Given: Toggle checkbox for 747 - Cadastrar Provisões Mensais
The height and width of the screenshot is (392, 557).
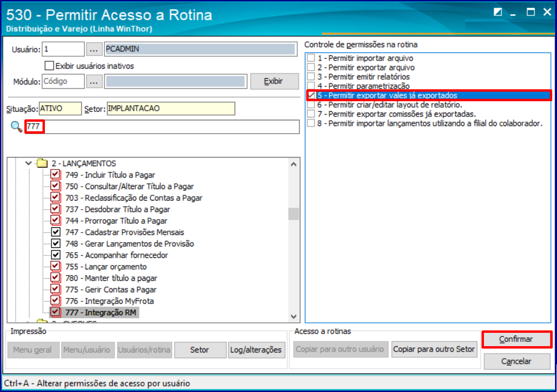Looking at the screenshot, I should pos(55,232).
